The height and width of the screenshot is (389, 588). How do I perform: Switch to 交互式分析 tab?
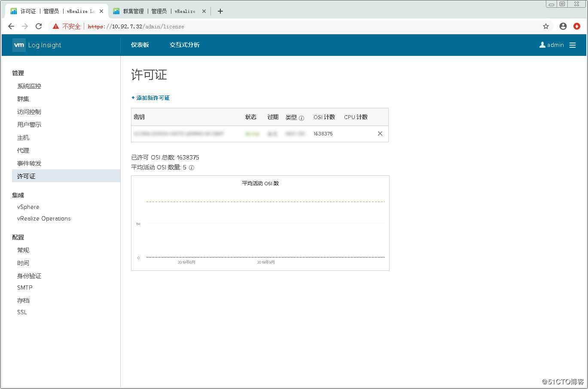pyautogui.click(x=185, y=45)
